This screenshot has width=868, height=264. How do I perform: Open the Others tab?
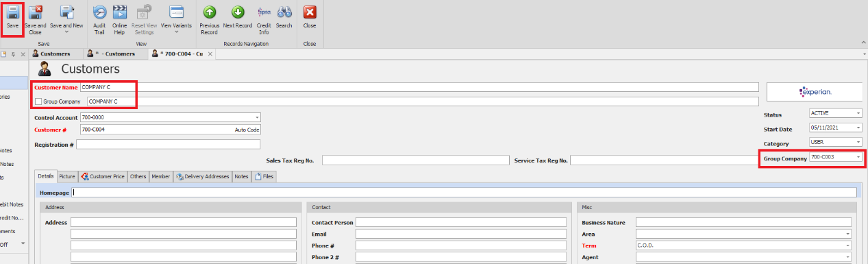(138, 176)
